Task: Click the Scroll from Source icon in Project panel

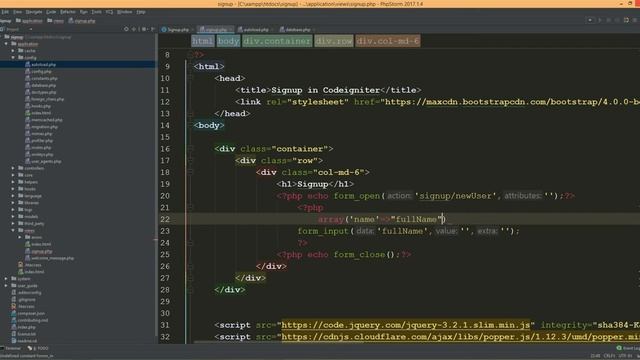Action: [126, 29]
